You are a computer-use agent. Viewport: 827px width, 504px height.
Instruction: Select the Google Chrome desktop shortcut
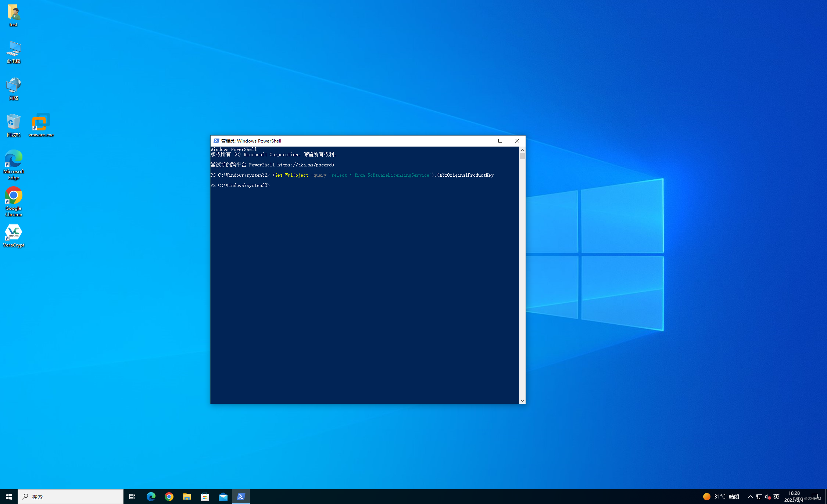pyautogui.click(x=14, y=202)
